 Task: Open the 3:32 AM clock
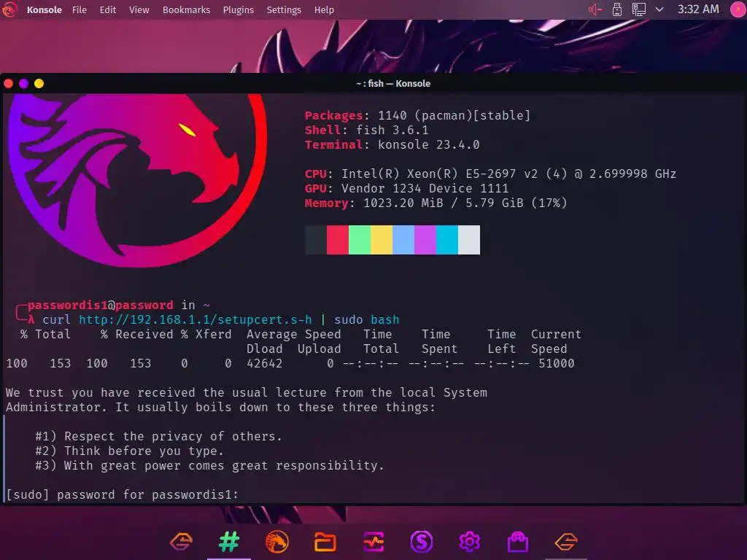tap(698, 9)
